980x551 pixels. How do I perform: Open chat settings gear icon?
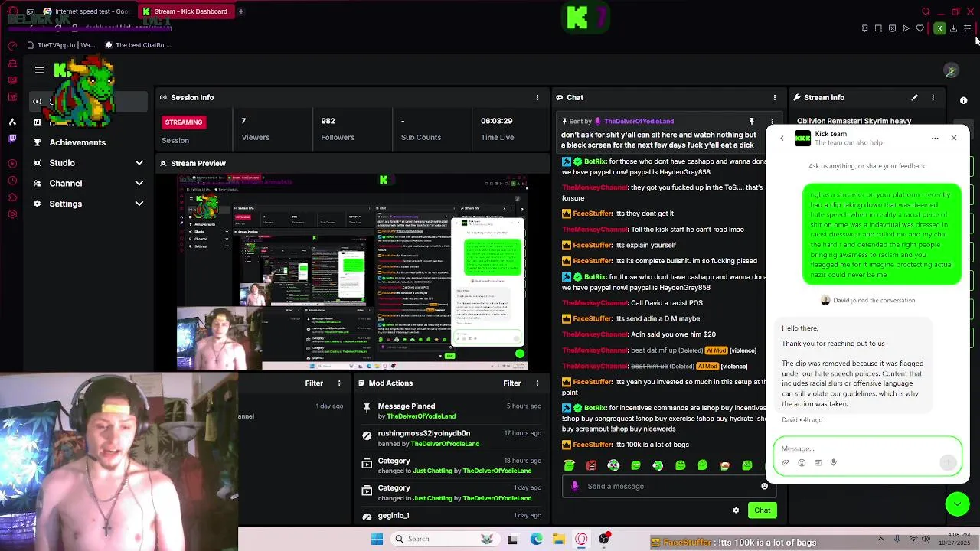[736, 510]
